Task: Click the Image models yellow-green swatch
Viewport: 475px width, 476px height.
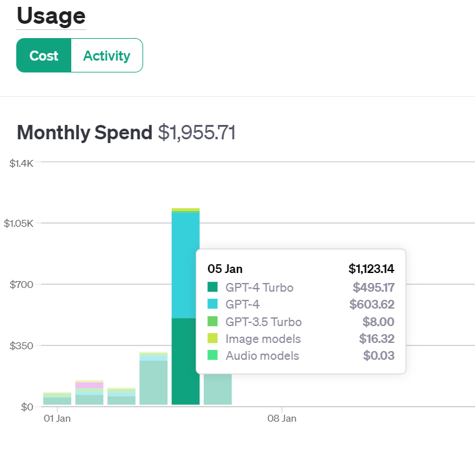Action: [x=212, y=339]
